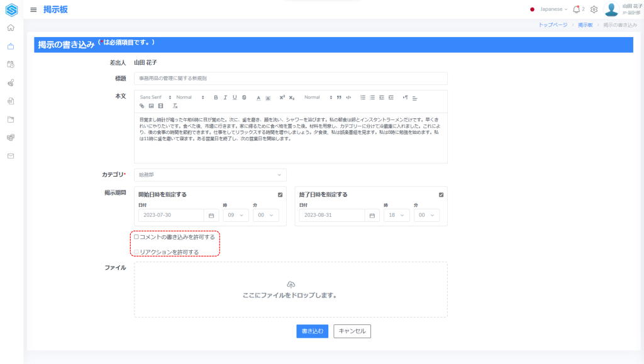Insert an image using the toolbar icon

point(151,106)
